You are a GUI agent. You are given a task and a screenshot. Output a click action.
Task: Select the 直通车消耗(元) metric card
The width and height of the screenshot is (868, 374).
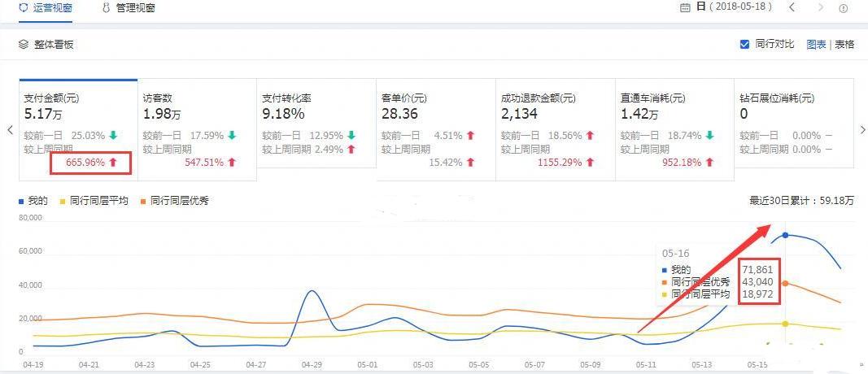pyautogui.click(x=675, y=130)
